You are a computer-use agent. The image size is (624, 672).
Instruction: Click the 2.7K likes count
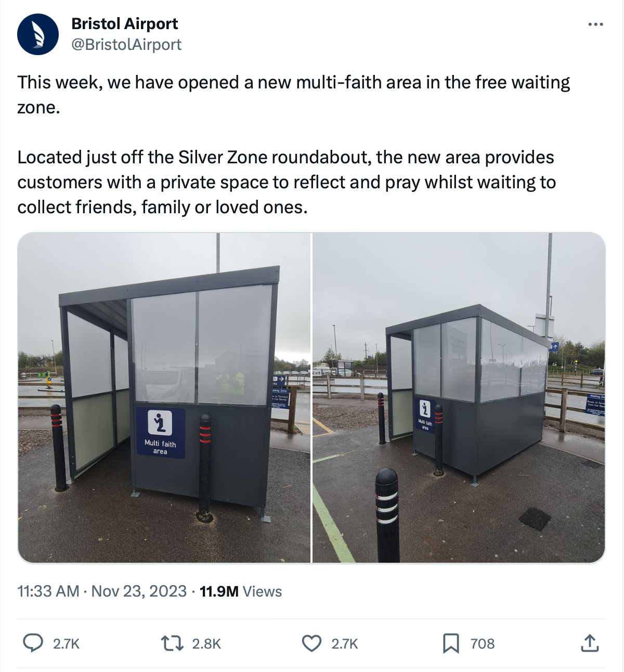point(345,644)
